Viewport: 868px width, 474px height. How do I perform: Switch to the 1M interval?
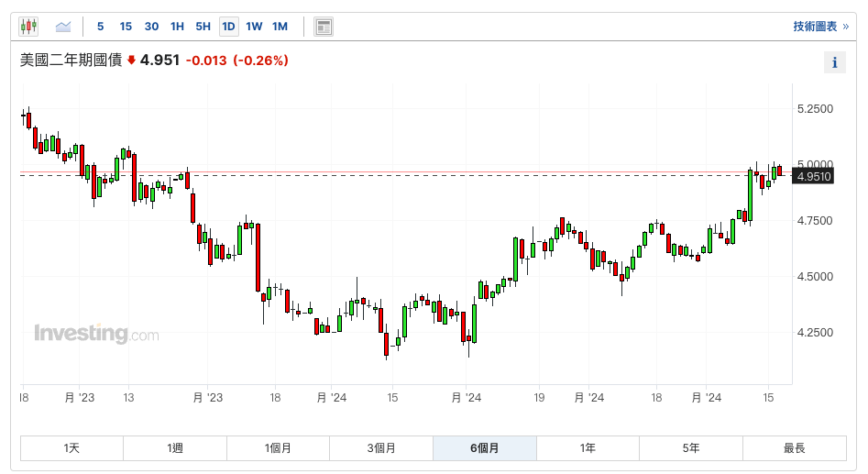tap(280, 27)
